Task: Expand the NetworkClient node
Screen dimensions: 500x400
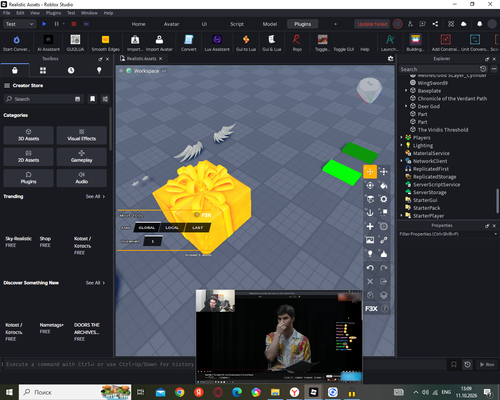Action: 401,161
